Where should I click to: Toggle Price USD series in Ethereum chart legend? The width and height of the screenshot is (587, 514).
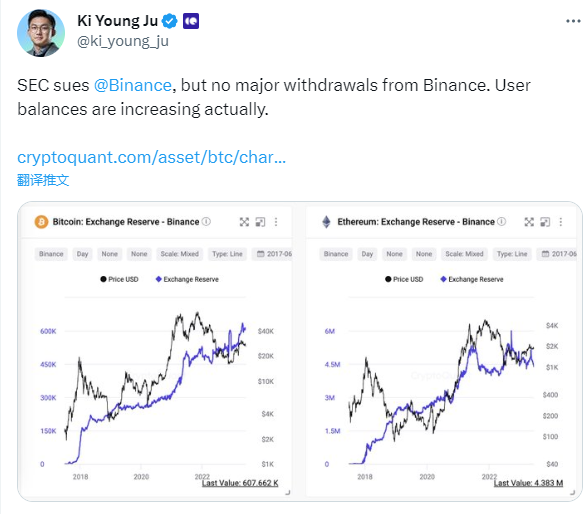404,279
